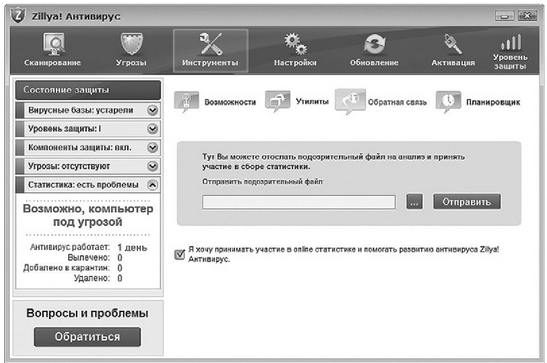This screenshot has height=363, width=547.
Task: Click the suspicious file path input field
Action: coord(299,202)
